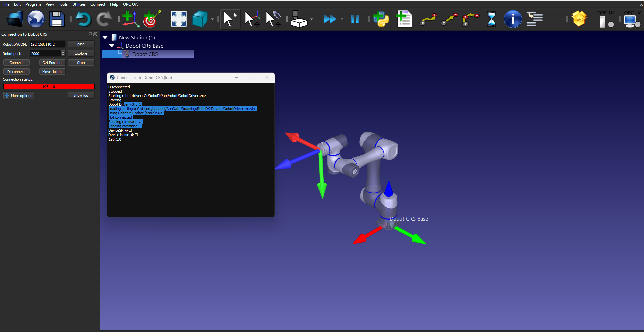
Task: Click the Get Position button
Action: pos(52,63)
